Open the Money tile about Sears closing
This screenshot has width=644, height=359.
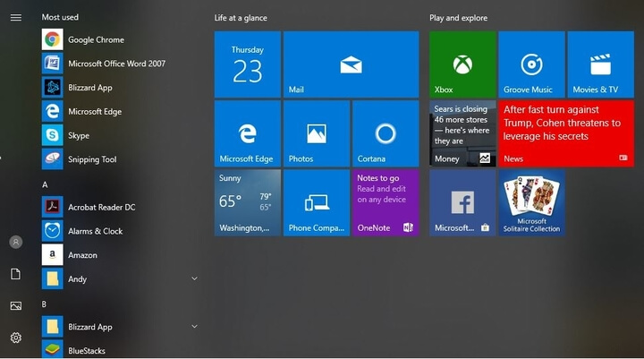[462, 133]
